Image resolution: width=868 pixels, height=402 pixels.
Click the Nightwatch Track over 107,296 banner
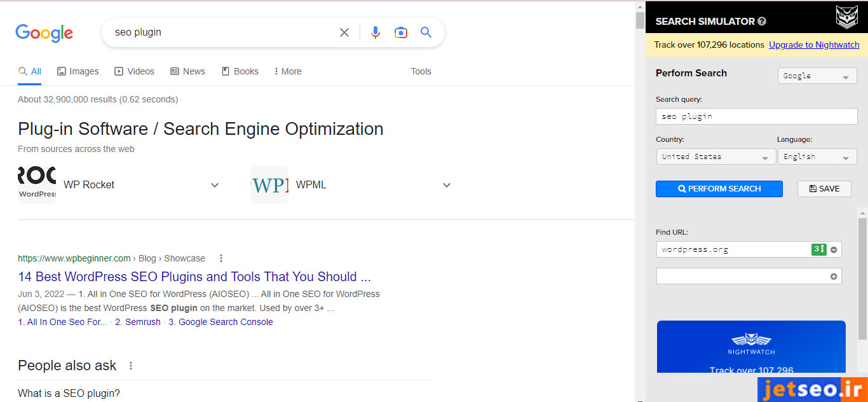pyautogui.click(x=751, y=347)
